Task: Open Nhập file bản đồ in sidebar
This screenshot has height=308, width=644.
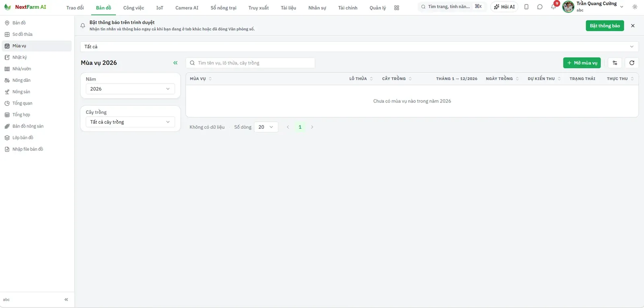Action: (x=37, y=149)
